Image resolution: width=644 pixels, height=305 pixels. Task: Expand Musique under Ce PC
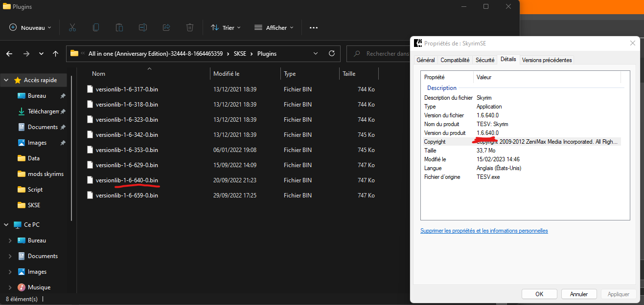(x=10, y=287)
